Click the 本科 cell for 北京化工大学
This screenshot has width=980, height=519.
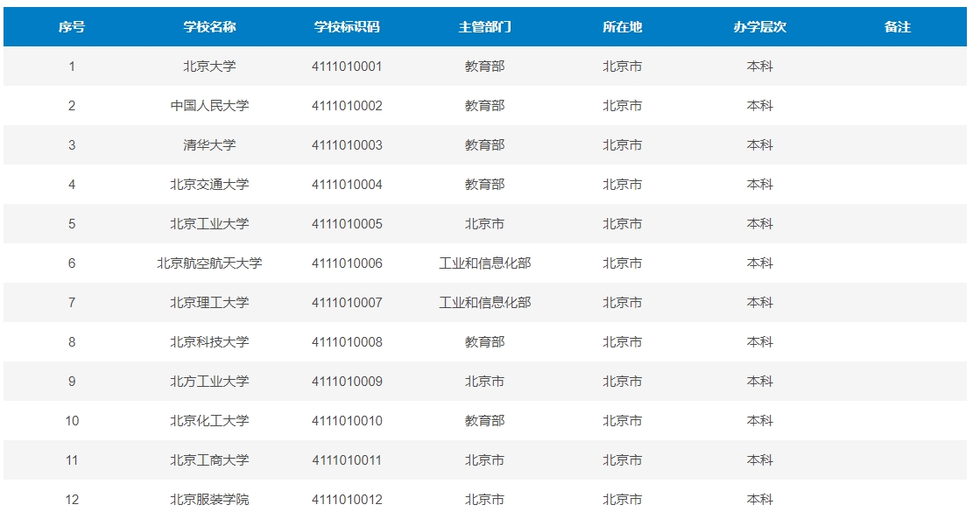click(x=759, y=421)
